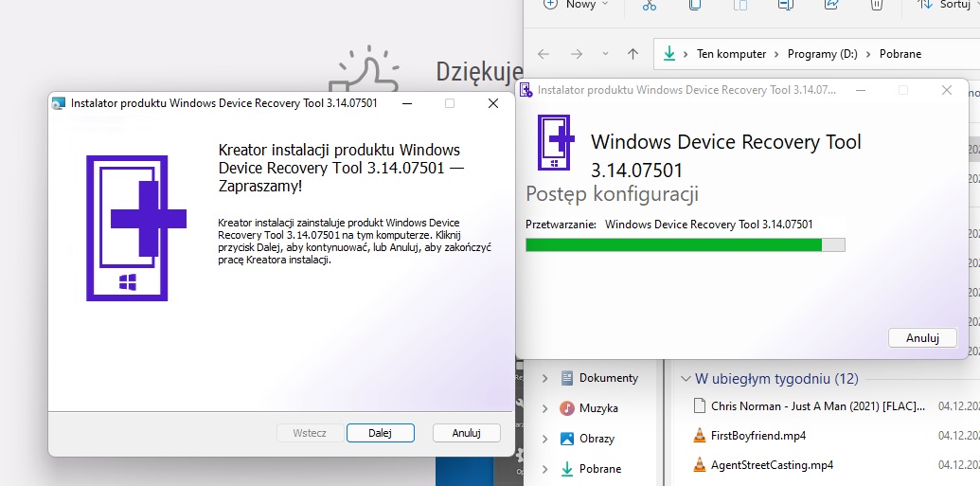980x486 pixels.
Task: Select Programy (D:) in the breadcrumb path
Action: point(823,54)
